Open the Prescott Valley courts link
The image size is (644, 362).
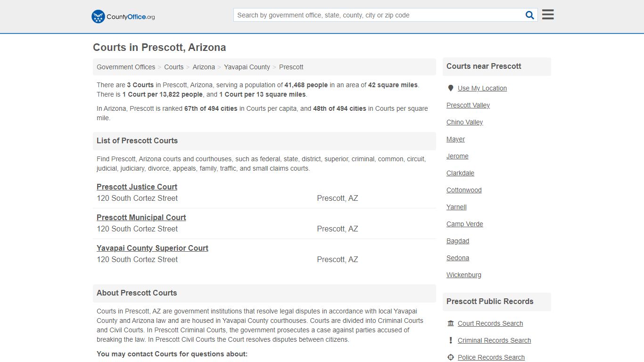468,105
